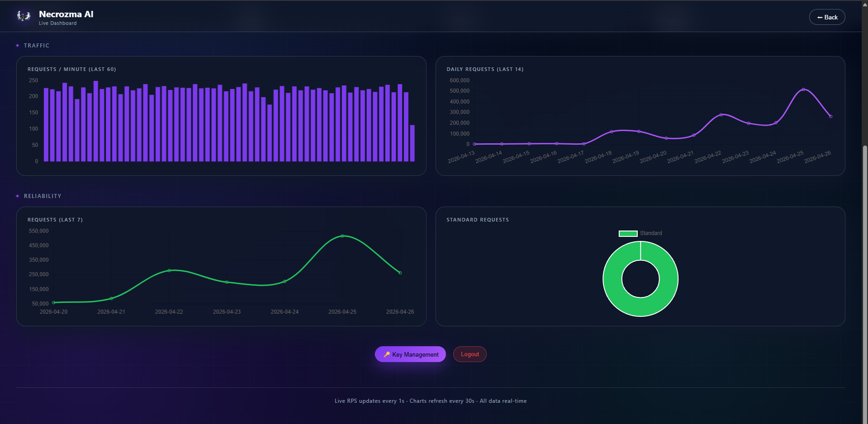This screenshot has height=424, width=868.
Task: Click the Necrozma AI title text
Action: click(66, 14)
